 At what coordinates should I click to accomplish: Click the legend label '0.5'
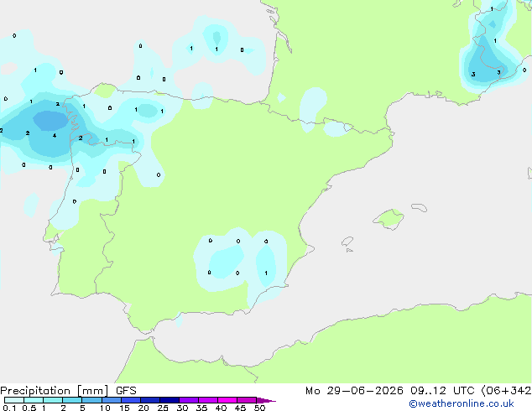click(29, 408)
